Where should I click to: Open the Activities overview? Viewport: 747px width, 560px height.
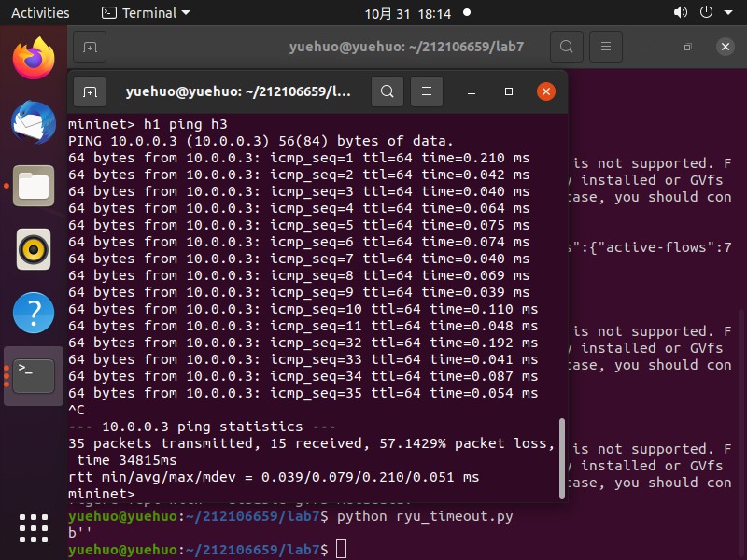click(x=40, y=13)
